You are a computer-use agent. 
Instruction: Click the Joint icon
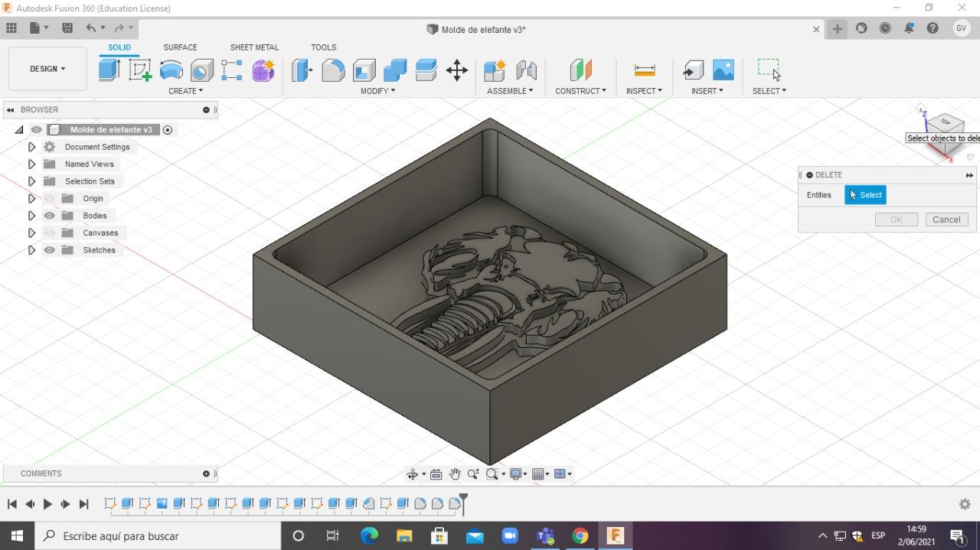click(x=526, y=70)
